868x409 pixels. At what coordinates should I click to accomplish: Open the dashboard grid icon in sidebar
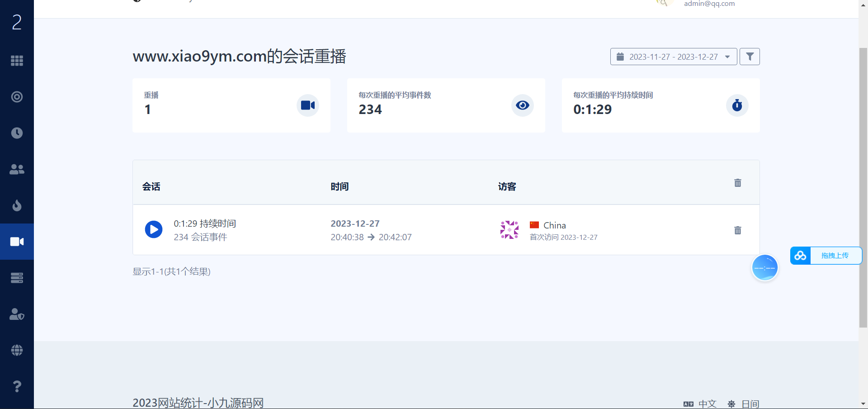(x=17, y=61)
